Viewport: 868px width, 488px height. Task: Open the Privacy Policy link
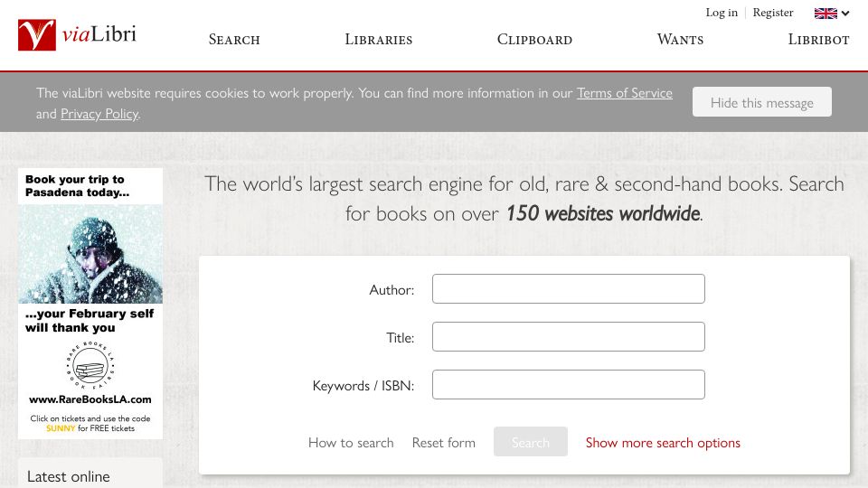point(99,114)
